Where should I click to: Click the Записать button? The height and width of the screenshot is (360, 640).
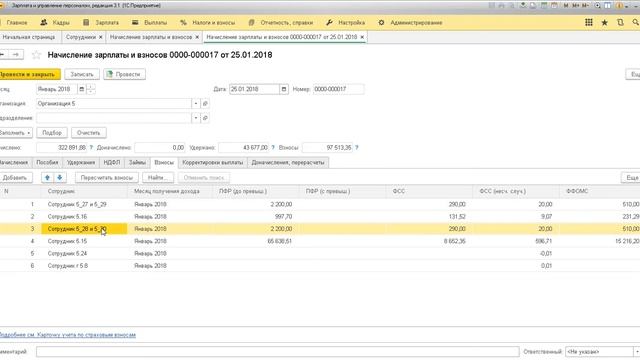pyautogui.click(x=82, y=74)
